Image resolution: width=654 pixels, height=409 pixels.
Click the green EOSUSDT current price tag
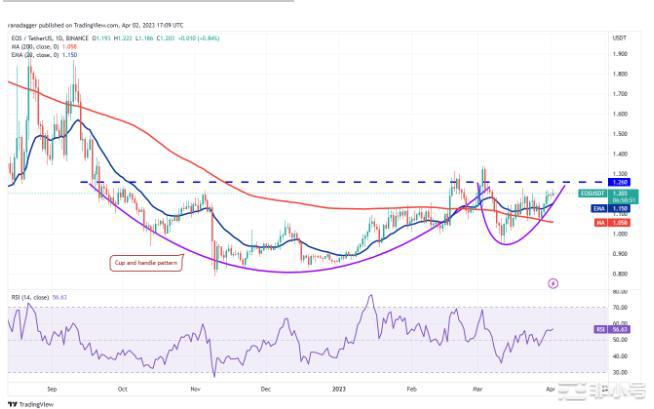coord(620,194)
